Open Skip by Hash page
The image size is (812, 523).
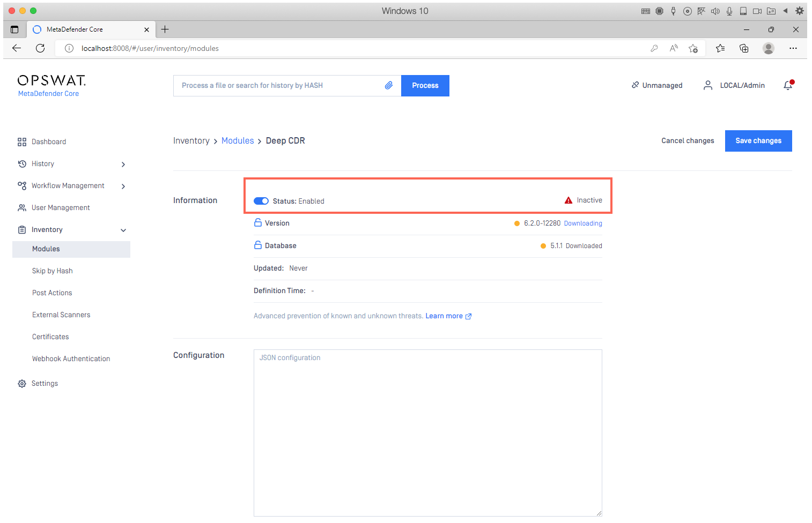coord(53,271)
